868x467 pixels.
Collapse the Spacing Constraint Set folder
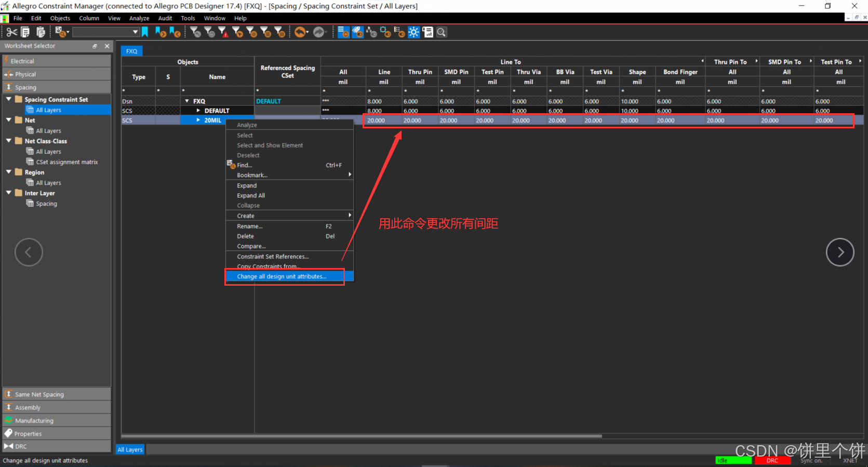click(x=9, y=99)
